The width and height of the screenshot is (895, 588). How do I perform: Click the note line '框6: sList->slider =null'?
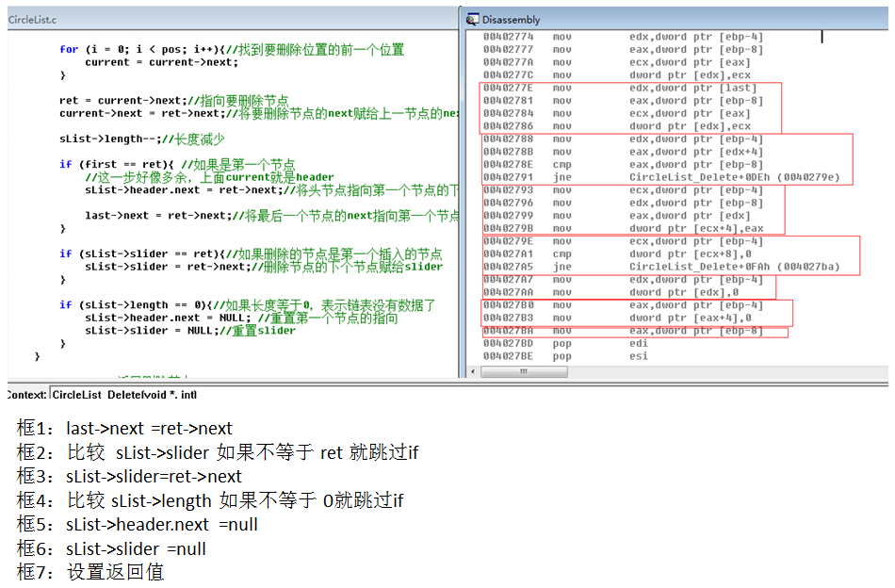point(111,548)
